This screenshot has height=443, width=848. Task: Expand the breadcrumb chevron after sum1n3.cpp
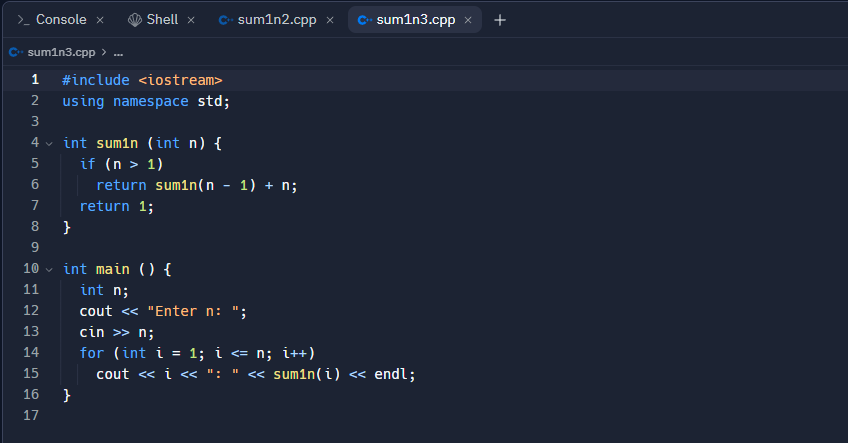click(104, 52)
